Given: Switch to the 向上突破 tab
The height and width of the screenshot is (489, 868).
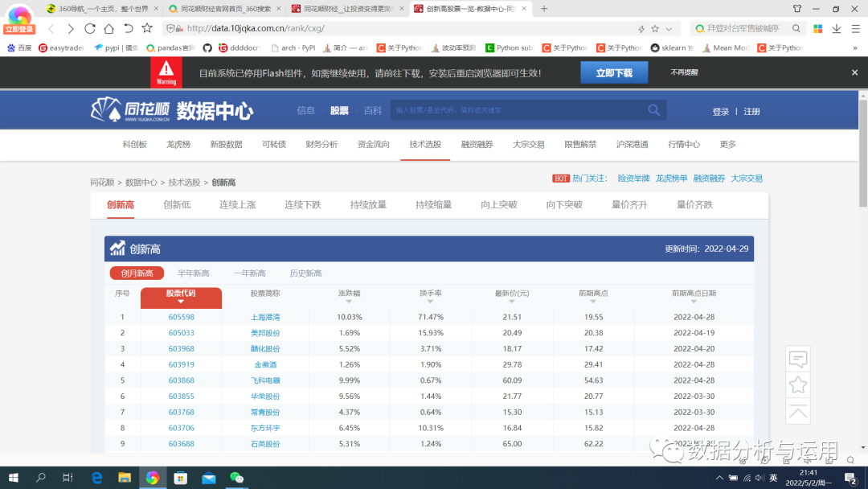Looking at the screenshot, I should 499,205.
